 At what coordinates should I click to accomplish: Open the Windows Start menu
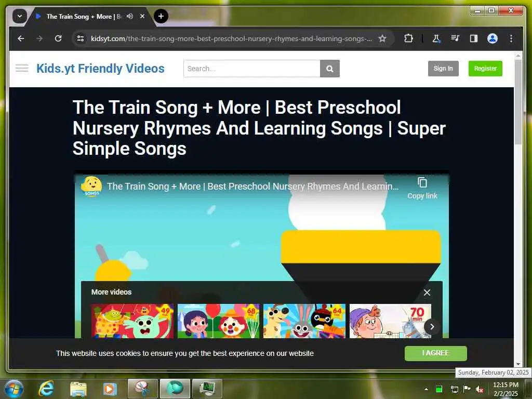pos(14,389)
